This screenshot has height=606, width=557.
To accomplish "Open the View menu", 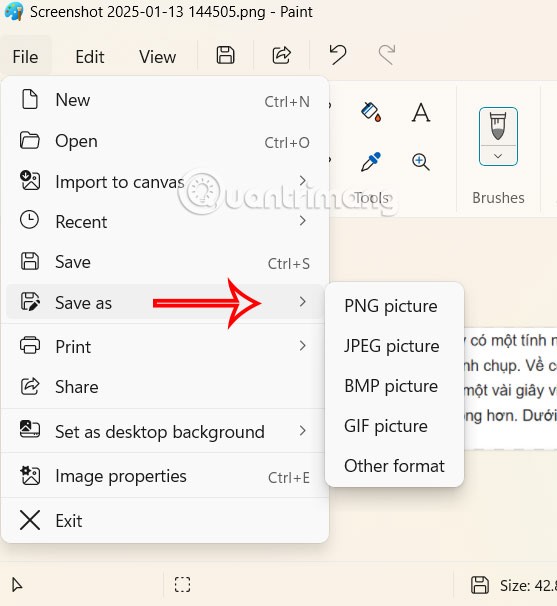I will [157, 57].
